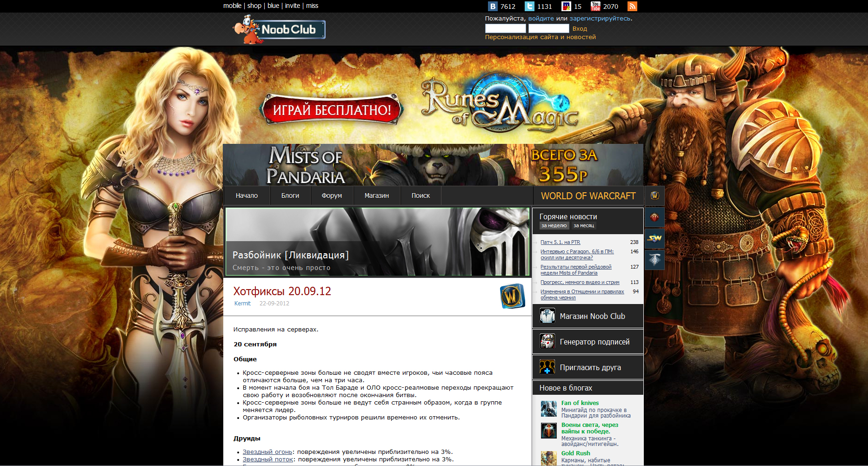Open the Поиск menu item

click(x=421, y=196)
